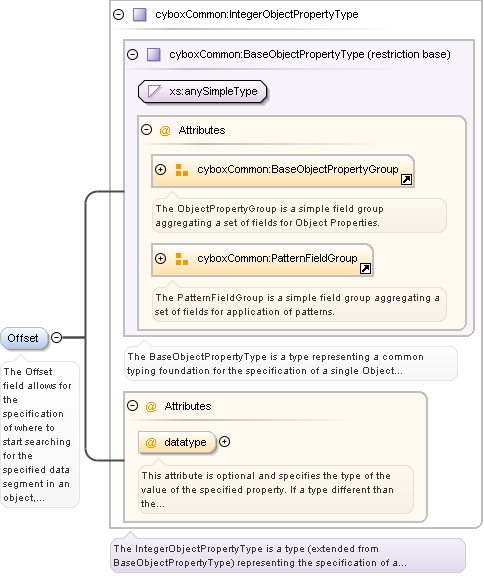484x576 pixels.
Task: Expand the datatype attribute details
Action: tap(224, 442)
